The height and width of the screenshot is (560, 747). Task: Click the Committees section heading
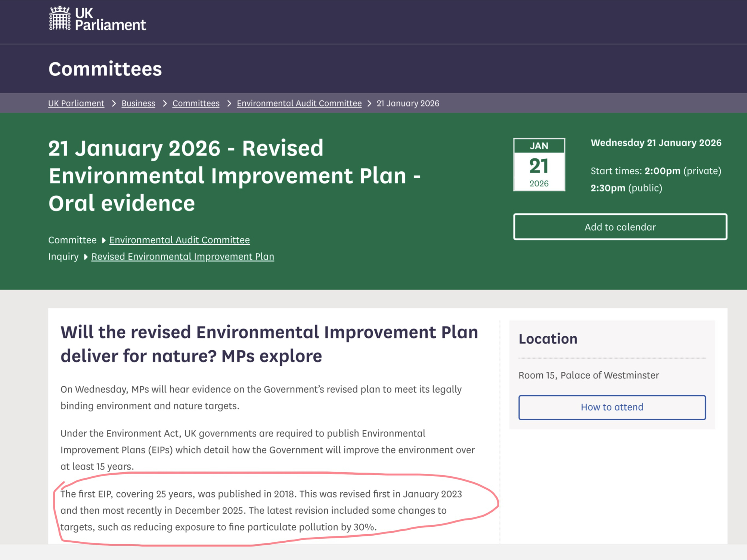[105, 69]
